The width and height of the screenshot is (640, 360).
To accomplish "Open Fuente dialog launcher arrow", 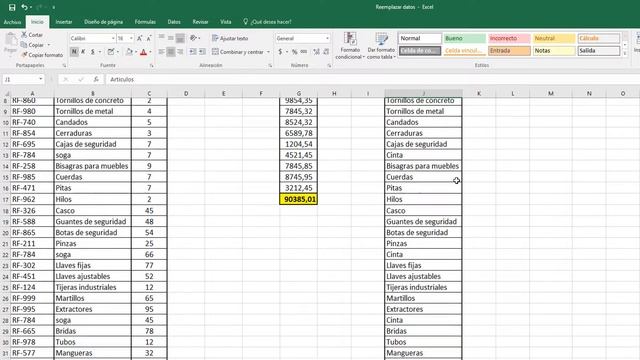I will click(151, 65).
